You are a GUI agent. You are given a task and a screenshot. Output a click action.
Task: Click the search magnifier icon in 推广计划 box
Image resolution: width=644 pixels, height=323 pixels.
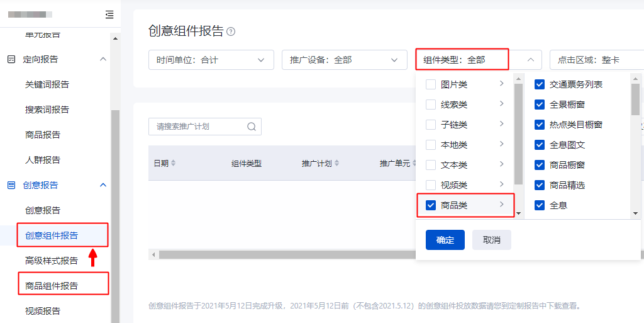click(252, 127)
